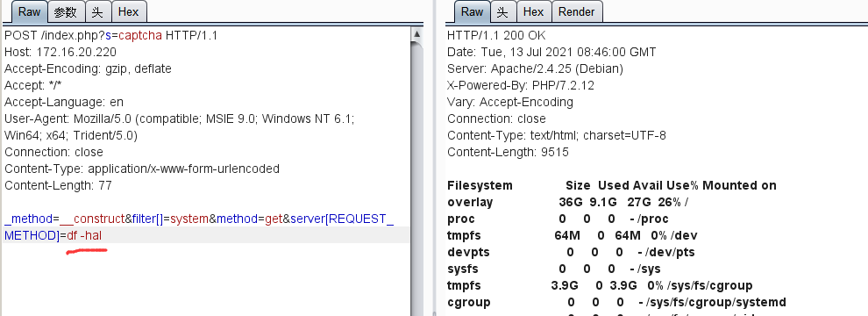Click request Content-Type: application/x-www-form-urlencoded line
Viewport: 868px width, 316px height.
142,169
